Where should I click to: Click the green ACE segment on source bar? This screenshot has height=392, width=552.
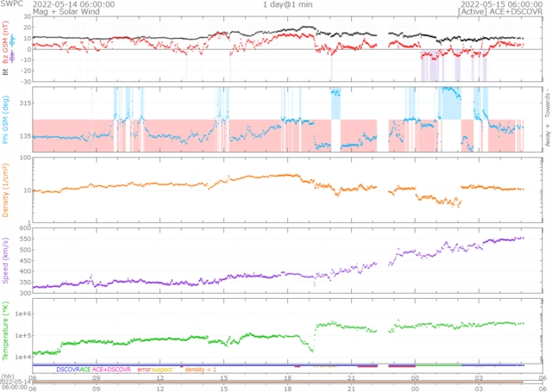coord(438,365)
